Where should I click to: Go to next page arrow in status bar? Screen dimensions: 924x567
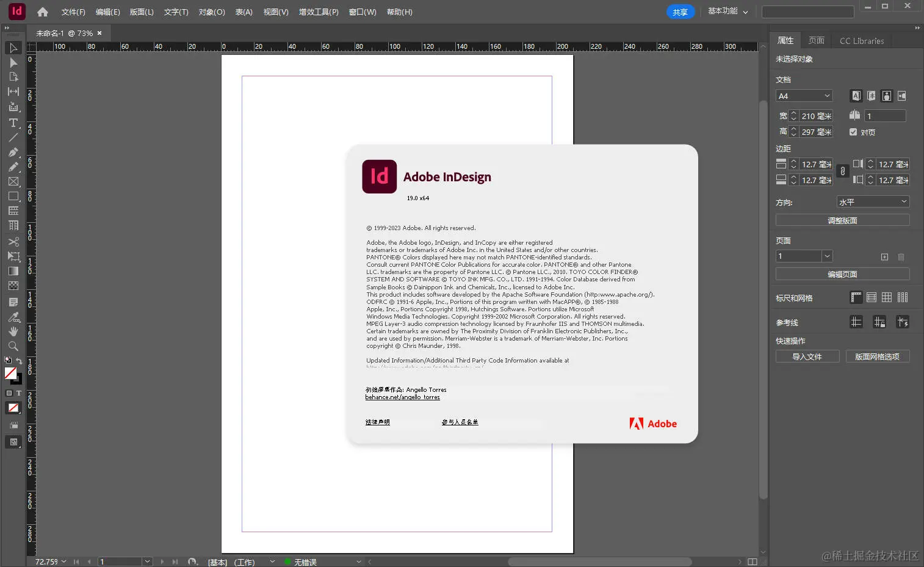pyautogui.click(x=162, y=562)
